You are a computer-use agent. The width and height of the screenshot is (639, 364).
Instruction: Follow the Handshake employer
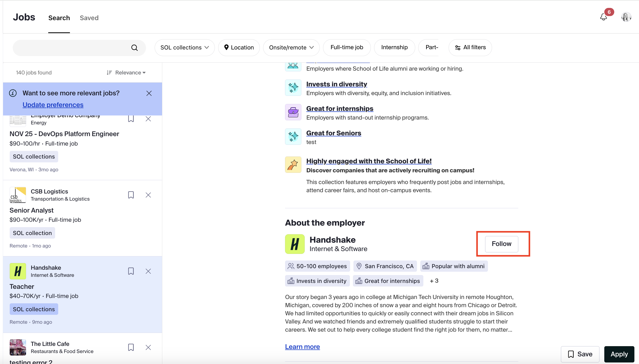coord(501,244)
